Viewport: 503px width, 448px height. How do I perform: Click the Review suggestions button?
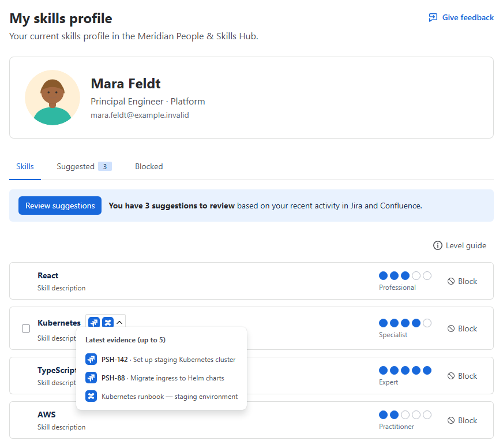[60, 206]
